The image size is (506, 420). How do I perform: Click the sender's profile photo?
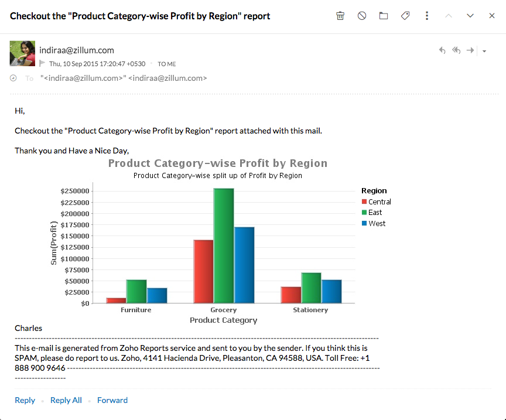[22, 53]
